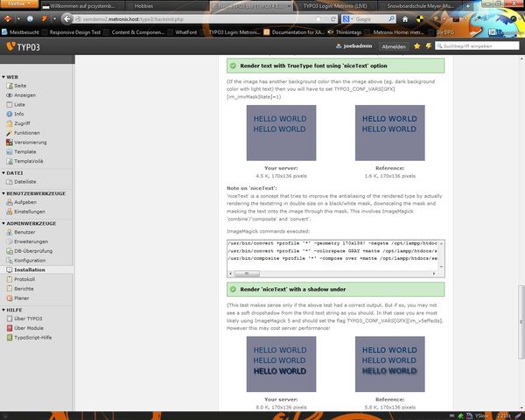Open the Firefox menu button

pyautogui.click(x=19, y=4)
